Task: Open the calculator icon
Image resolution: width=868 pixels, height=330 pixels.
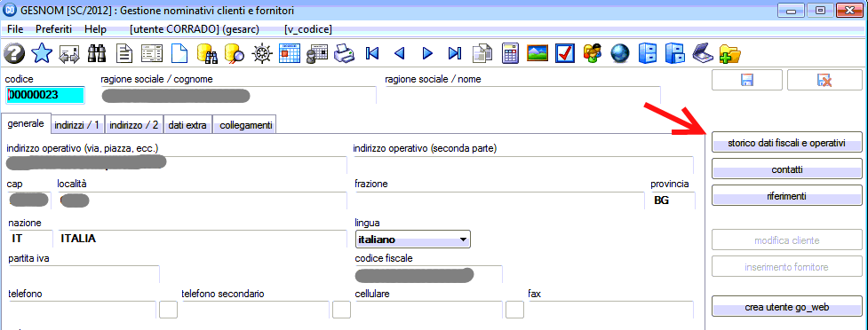Action: [510, 53]
